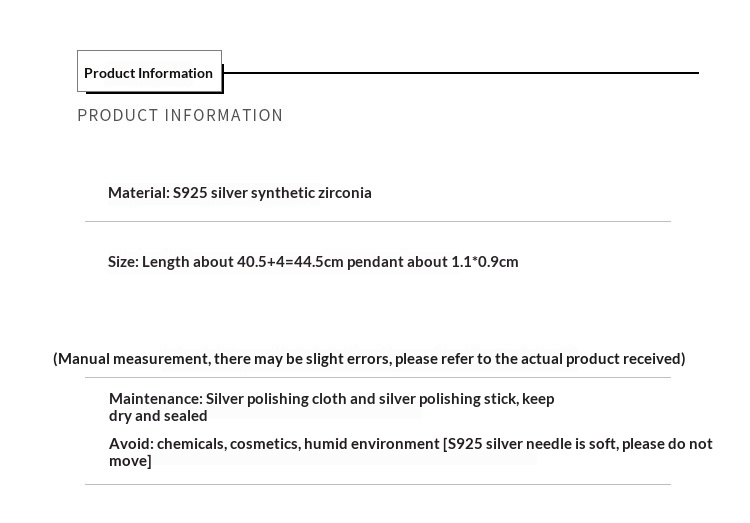The height and width of the screenshot is (523, 750).
Task: Click the thick black line beside the tab
Action: tap(460, 73)
